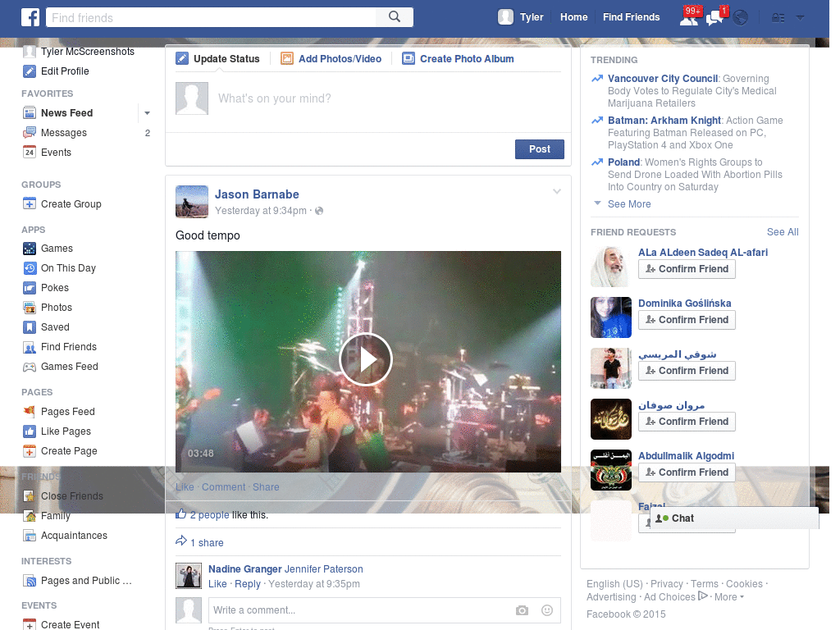Click the Write a comment field
Viewport: 840px width, 630px height.
coord(360,610)
